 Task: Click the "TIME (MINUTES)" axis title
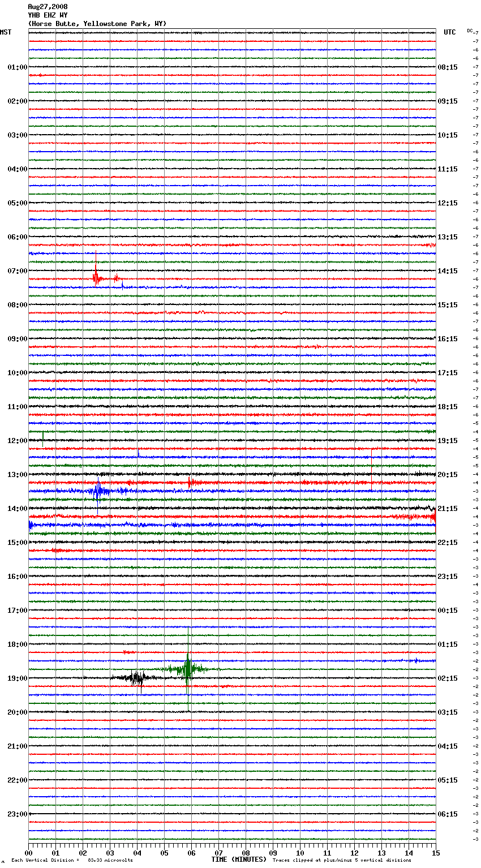[239, 860]
